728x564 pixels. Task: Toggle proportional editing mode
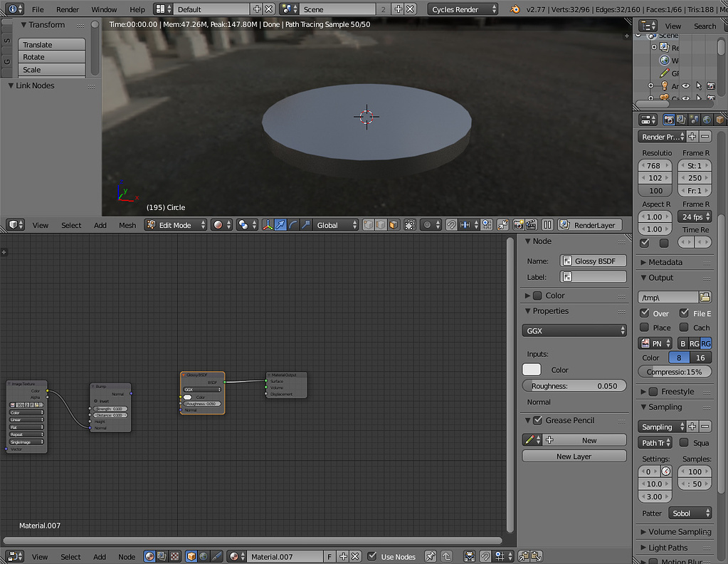tap(431, 225)
